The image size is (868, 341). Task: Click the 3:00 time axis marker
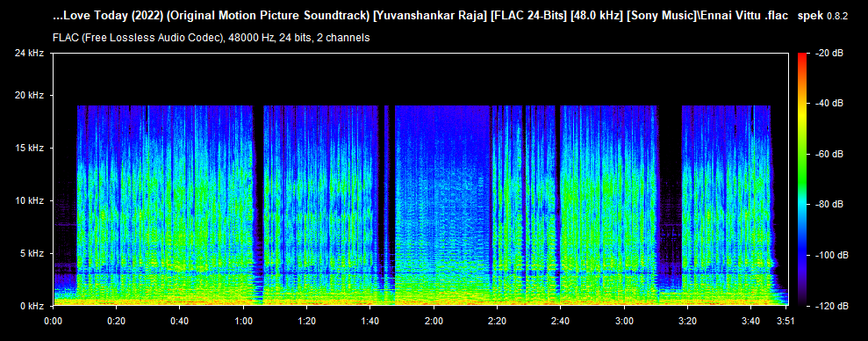[x=624, y=321]
